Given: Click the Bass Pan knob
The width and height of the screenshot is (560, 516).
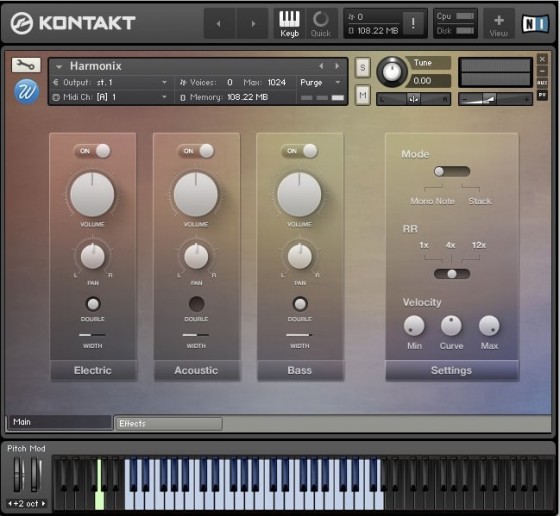Looking at the screenshot, I should pos(300,256).
